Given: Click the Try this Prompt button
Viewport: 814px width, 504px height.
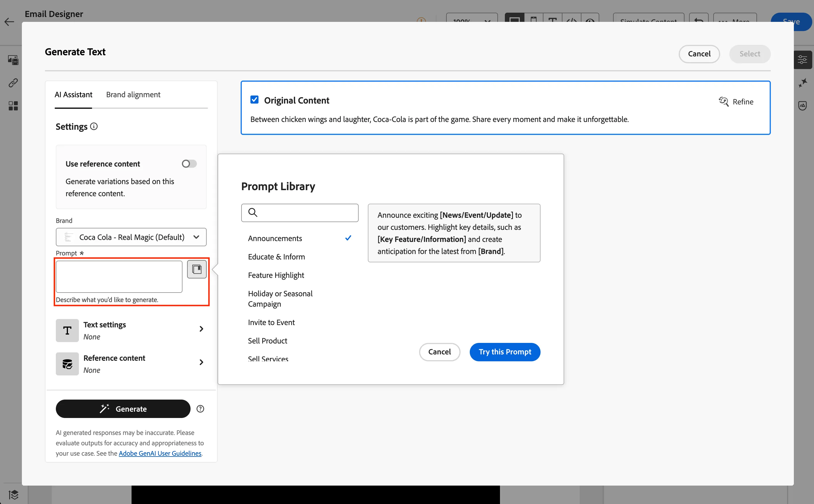Looking at the screenshot, I should 505,352.
